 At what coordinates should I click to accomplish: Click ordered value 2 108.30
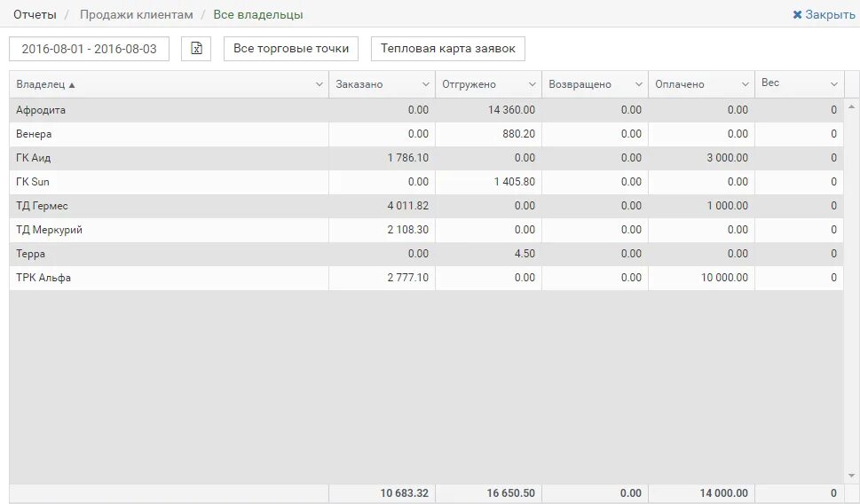408,230
